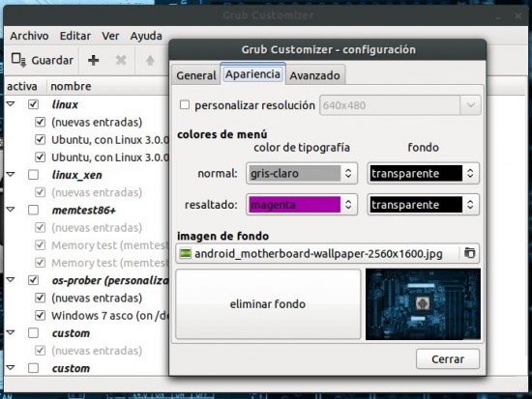Click the nombre column header
532x399 pixels.
coord(71,86)
